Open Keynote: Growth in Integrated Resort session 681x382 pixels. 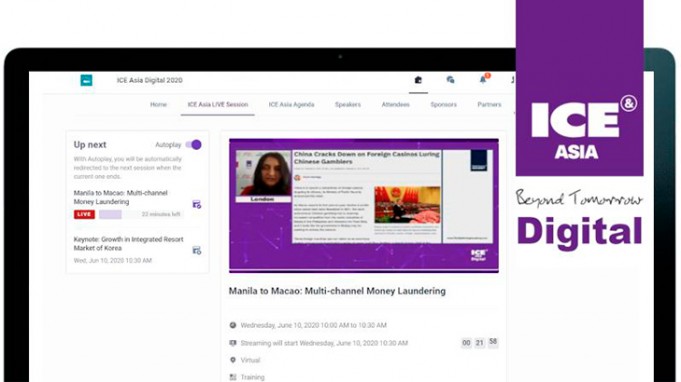tap(128, 244)
